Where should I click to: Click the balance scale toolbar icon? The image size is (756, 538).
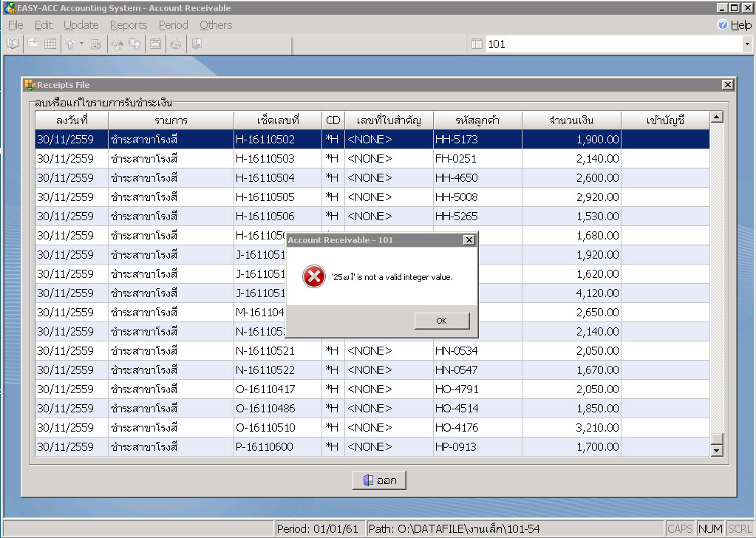(118, 44)
